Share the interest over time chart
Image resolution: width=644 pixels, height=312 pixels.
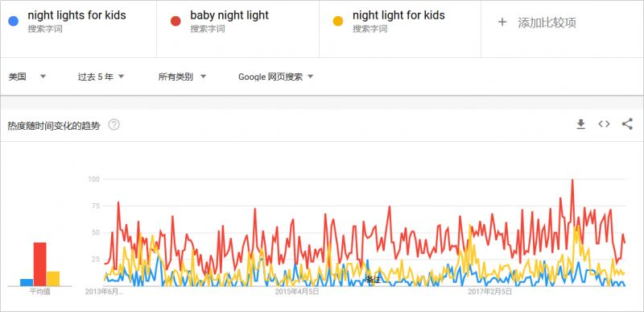[627, 124]
